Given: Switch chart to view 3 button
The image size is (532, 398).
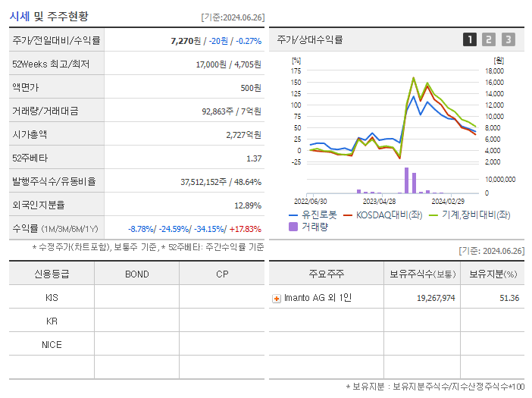Looking at the screenshot, I should point(509,39).
